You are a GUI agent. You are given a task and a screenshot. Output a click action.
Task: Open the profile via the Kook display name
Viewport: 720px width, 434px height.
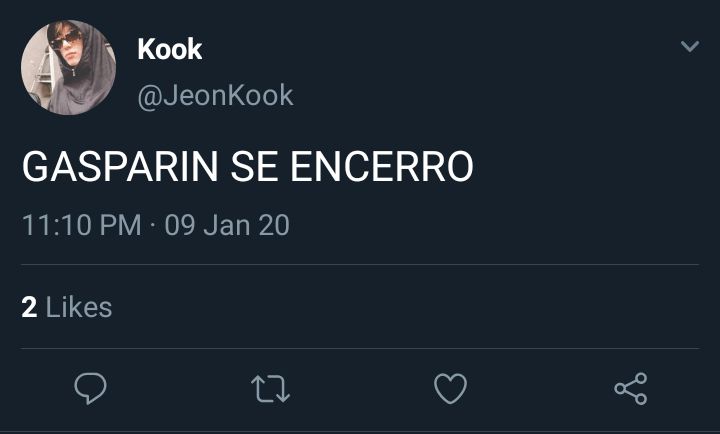(170, 49)
